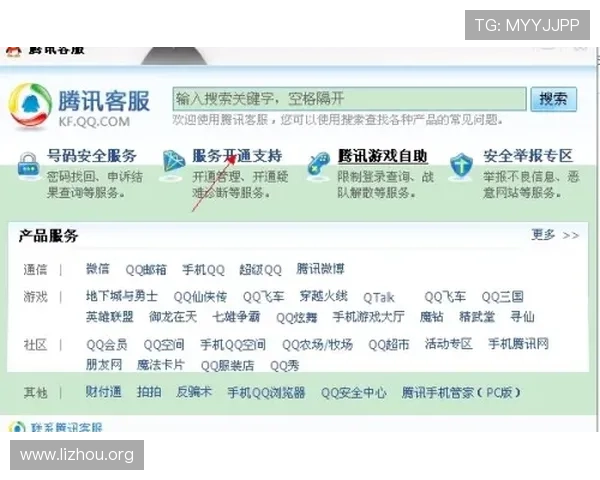Open the 超级QQ product link
Screen dimensions: 600x480
260,270
